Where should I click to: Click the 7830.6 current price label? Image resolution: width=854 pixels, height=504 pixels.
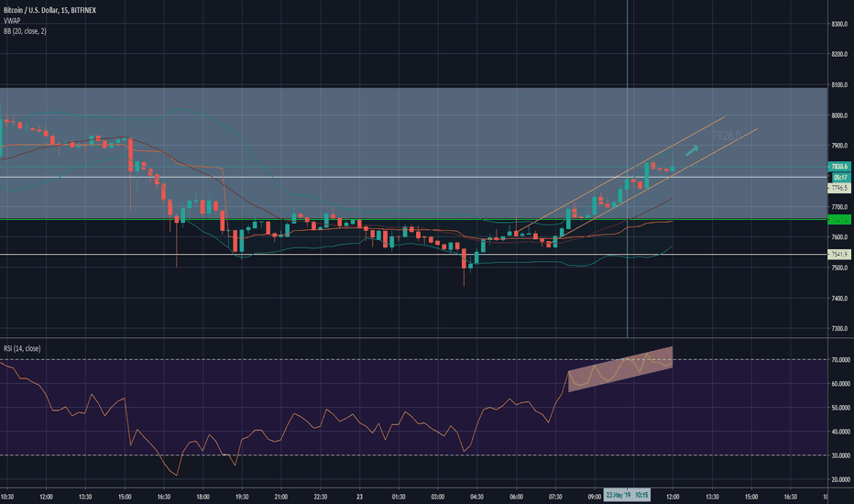(839, 166)
